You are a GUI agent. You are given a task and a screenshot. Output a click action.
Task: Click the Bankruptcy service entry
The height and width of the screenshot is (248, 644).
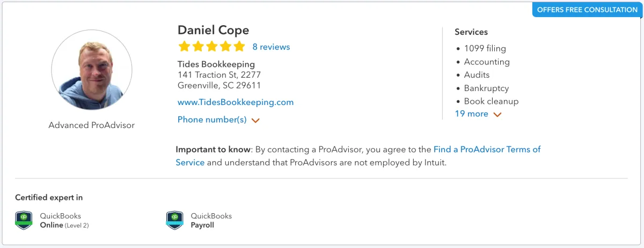click(x=486, y=88)
